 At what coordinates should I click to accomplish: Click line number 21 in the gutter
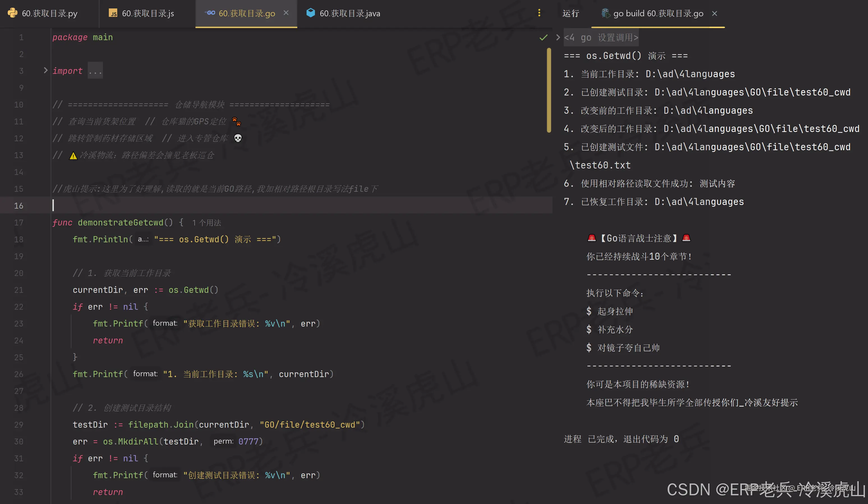(19, 290)
